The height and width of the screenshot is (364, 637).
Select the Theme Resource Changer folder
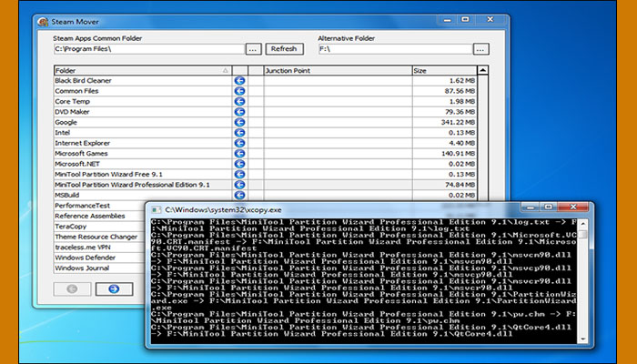96,237
